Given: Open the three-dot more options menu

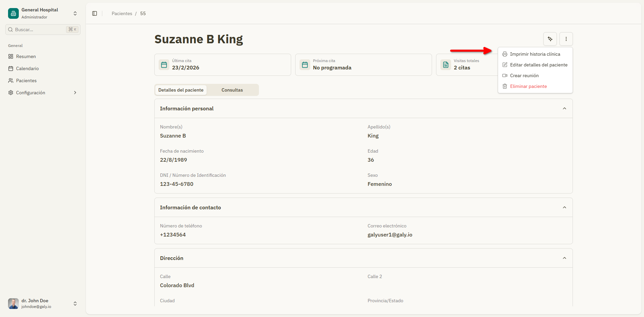Looking at the screenshot, I should tap(566, 39).
